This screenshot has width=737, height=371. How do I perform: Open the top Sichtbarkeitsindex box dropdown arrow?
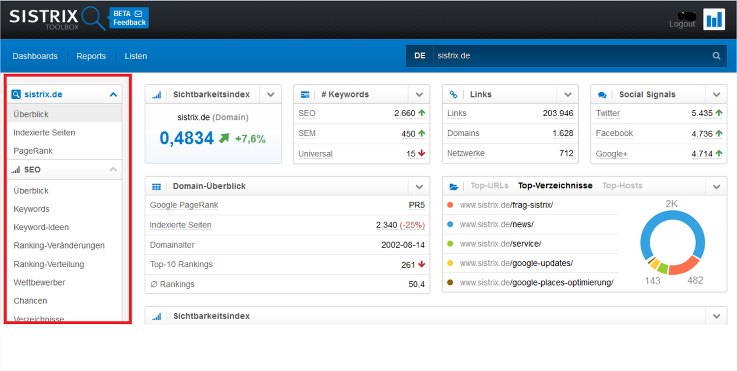tap(270, 95)
